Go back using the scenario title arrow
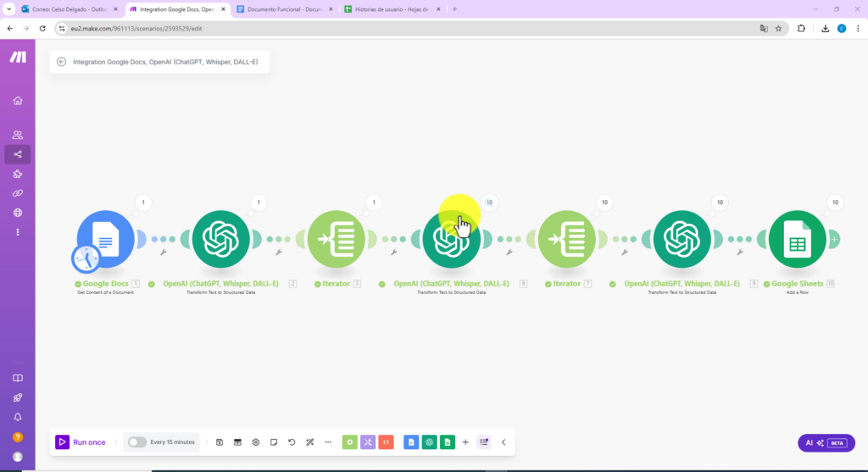The width and height of the screenshot is (868, 472). tap(62, 62)
